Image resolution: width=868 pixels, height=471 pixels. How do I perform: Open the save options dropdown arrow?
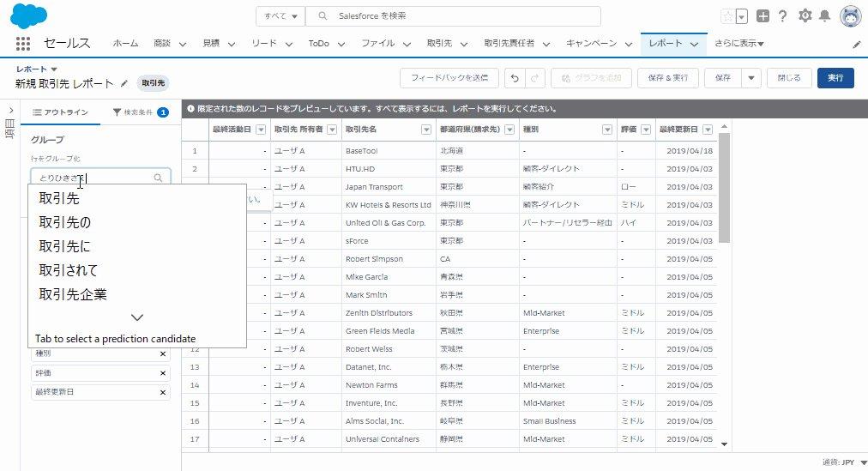751,78
